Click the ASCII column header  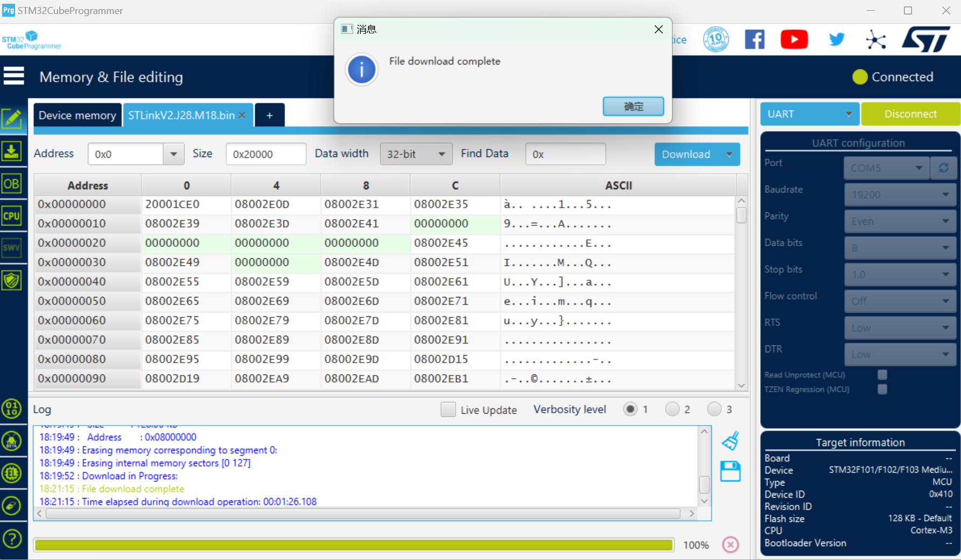click(x=618, y=185)
